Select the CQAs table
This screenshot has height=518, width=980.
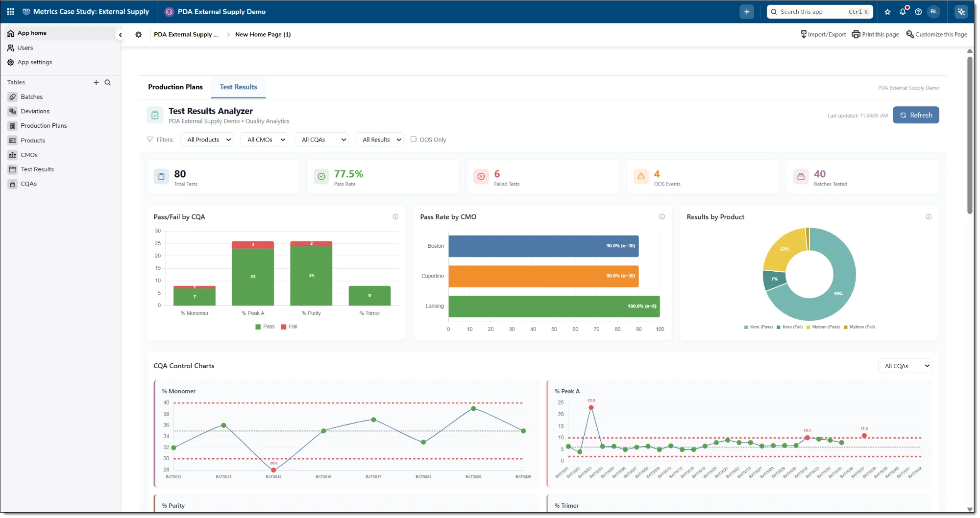pos(28,184)
